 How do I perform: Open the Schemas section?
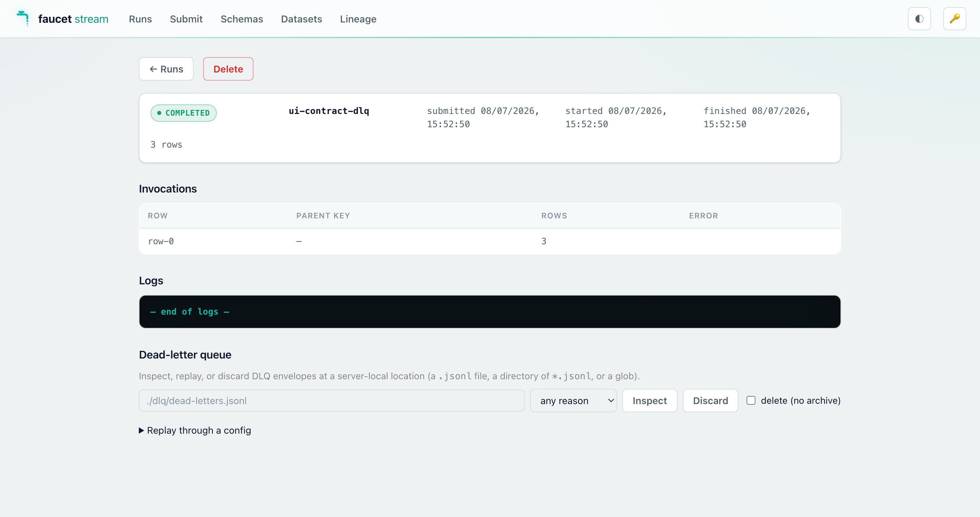click(x=242, y=19)
